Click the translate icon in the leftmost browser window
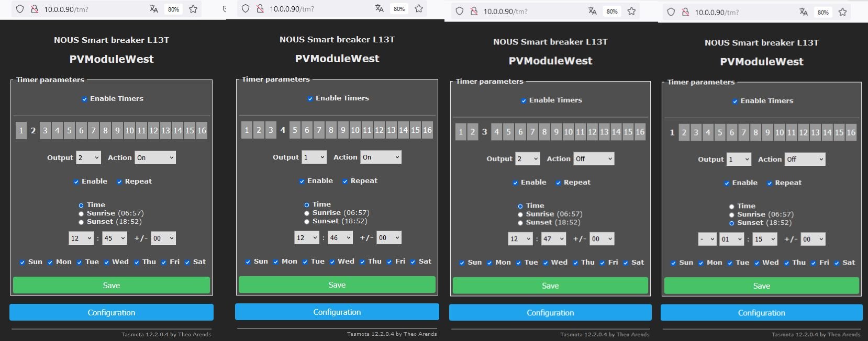 153,9
